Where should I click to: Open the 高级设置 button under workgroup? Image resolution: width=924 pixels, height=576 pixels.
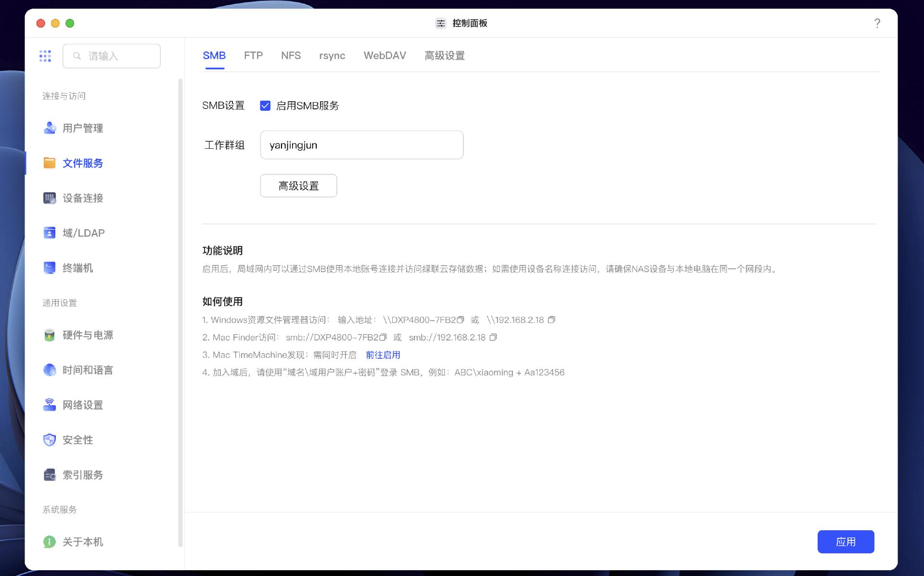[298, 186]
